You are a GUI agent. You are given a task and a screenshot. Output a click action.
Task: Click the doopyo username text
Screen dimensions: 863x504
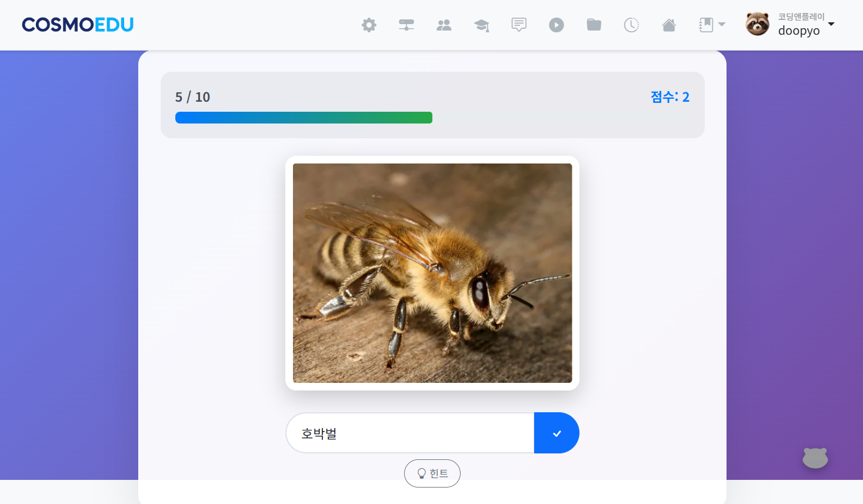799,31
